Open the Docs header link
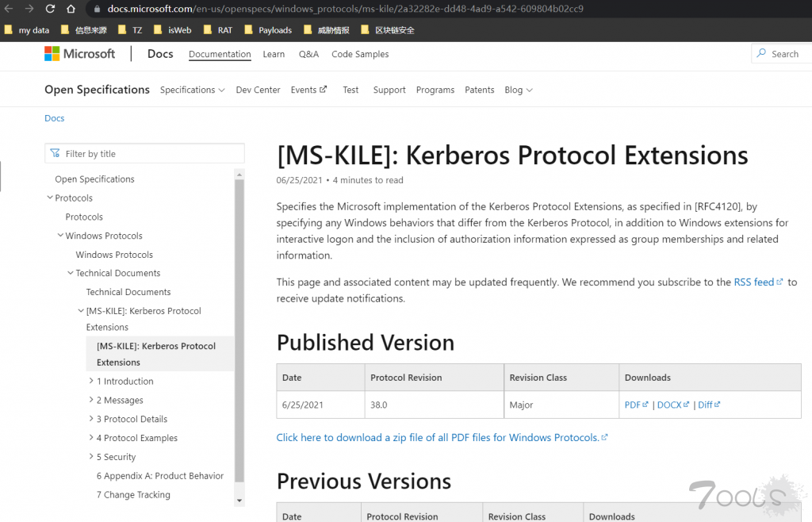This screenshot has width=812, height=522. pyautogui.click(x=160, y=54)
